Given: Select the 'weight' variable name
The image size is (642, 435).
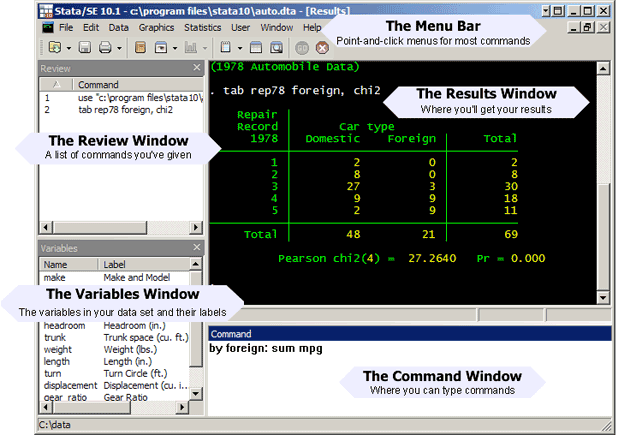Looking at the screenshot, I should tap(58, 349).
